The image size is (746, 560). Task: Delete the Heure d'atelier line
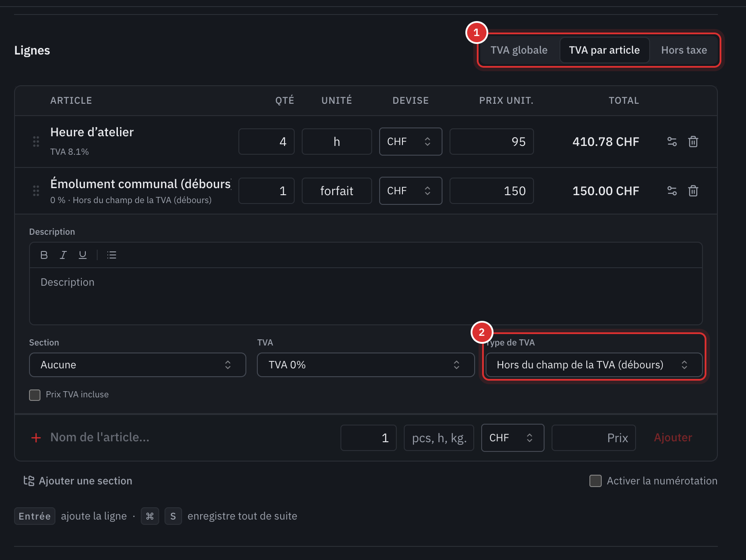click(693, 142)
